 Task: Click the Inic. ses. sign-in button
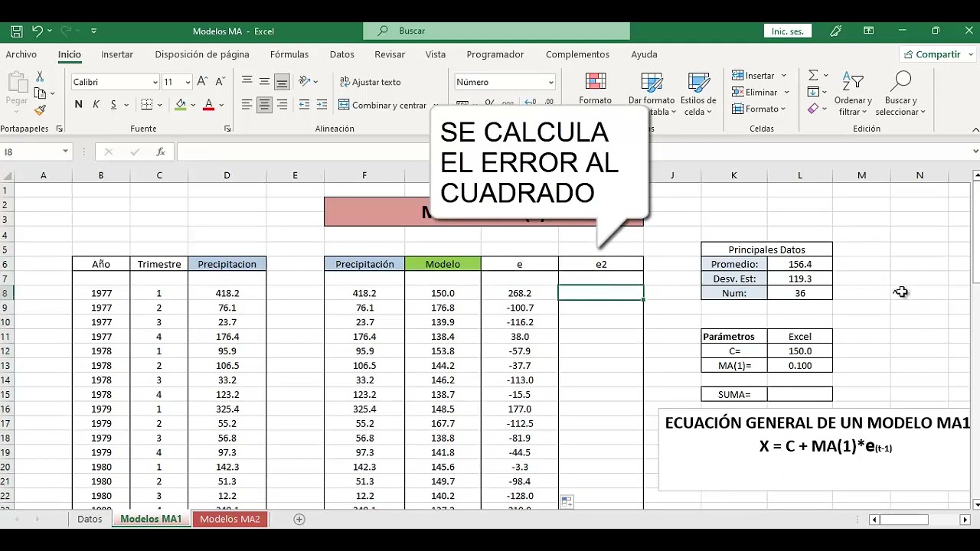[x=788, y=31]
